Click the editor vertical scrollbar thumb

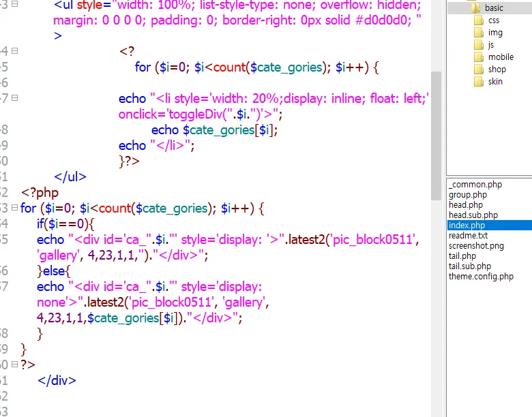pos(436,136)
